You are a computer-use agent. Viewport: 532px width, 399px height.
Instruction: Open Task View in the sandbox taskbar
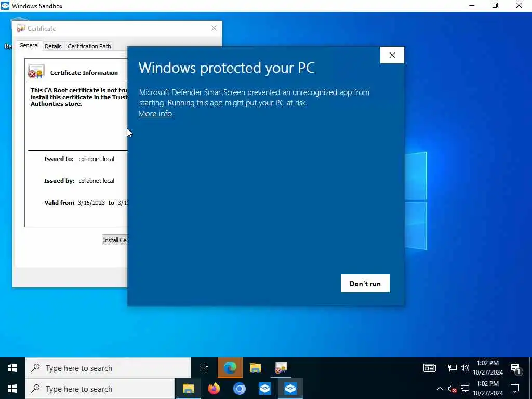pyautogui.click(x=204, y=368)
